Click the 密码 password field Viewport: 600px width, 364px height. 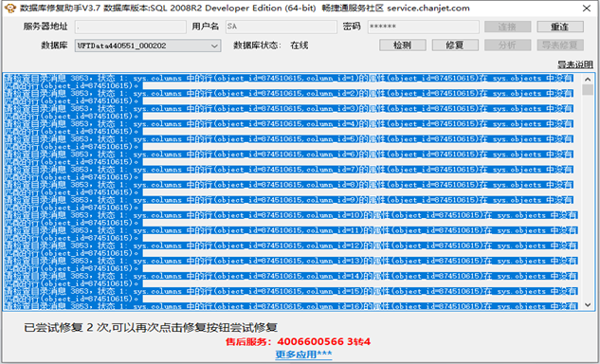(423, 27)
